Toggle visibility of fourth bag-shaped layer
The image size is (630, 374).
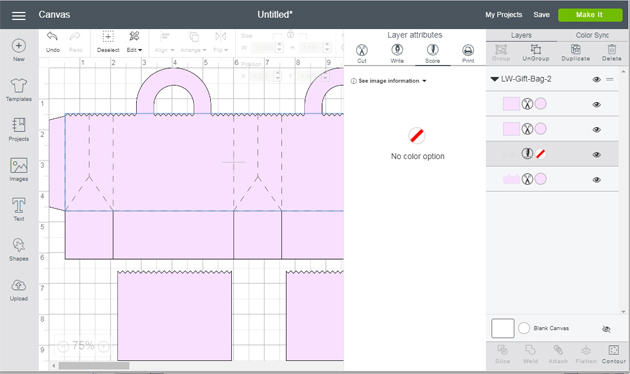596,180
